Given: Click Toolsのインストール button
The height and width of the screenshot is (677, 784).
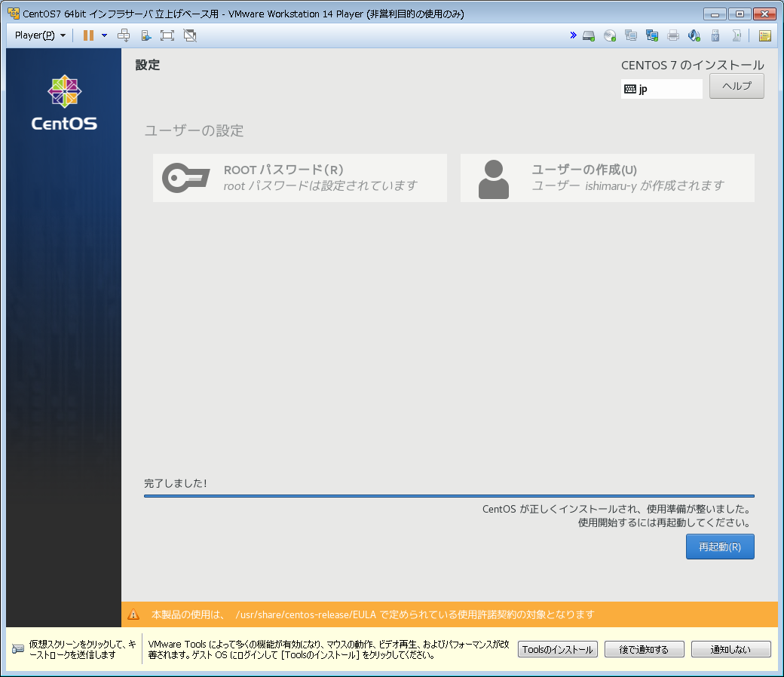Looking at the screenshot, I should click(x=558, y=649).
